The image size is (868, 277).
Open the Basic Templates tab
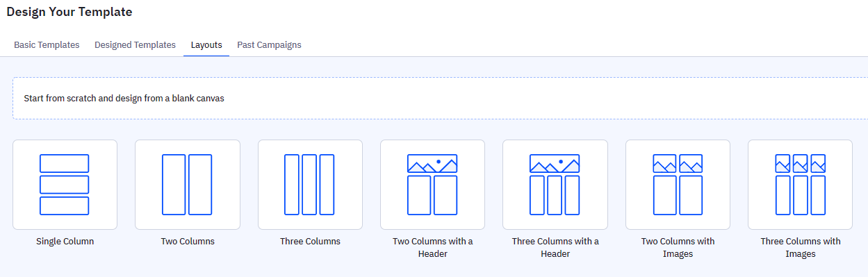click(x=47, y=45)
